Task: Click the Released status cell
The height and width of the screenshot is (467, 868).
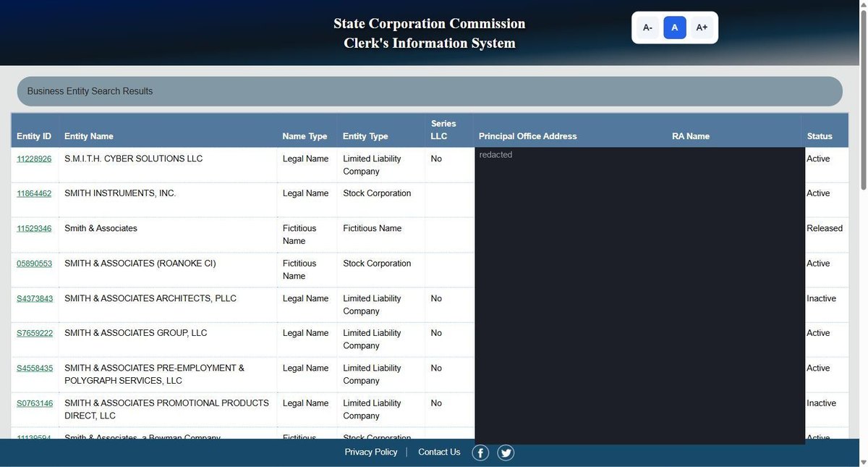Action: 825,228
